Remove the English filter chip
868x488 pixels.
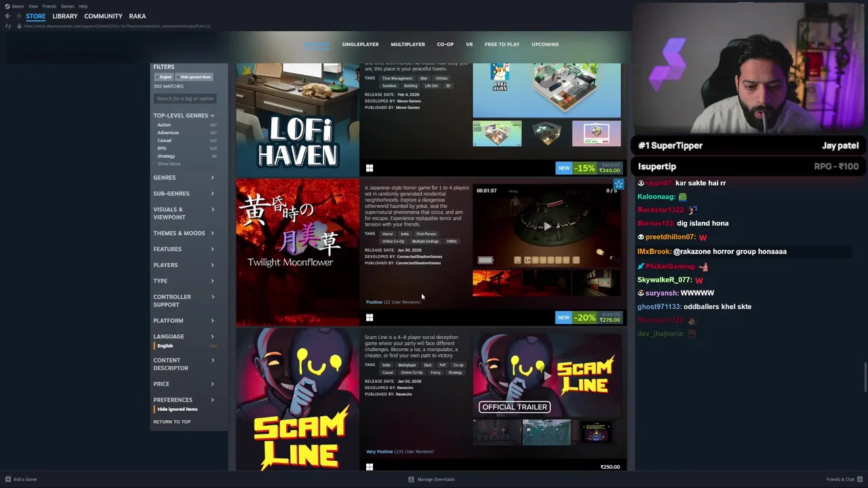[x=165, y=77]
